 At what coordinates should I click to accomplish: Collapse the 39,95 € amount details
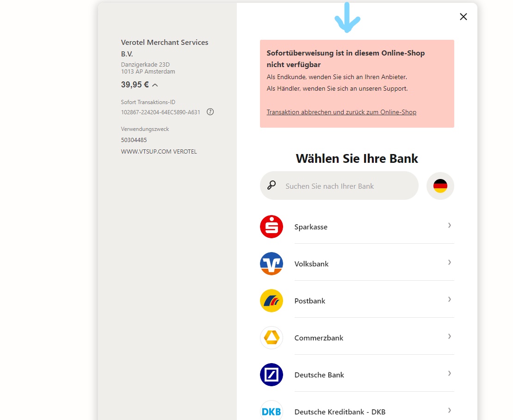(155, 85)
